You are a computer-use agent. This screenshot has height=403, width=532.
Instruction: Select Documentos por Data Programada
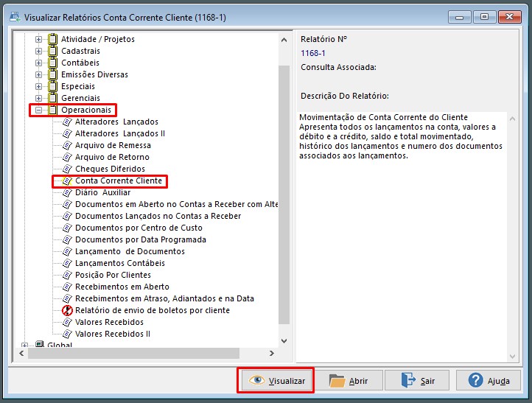141,239
